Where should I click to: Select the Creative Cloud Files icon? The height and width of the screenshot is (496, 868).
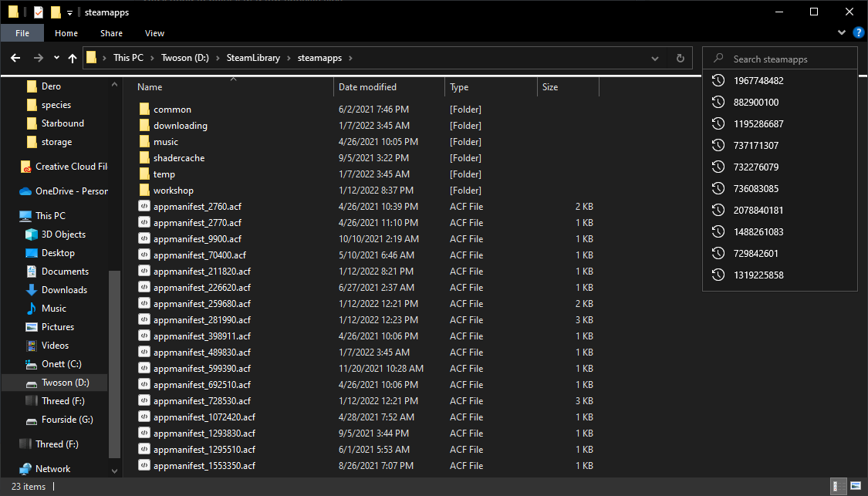(26, 167)
